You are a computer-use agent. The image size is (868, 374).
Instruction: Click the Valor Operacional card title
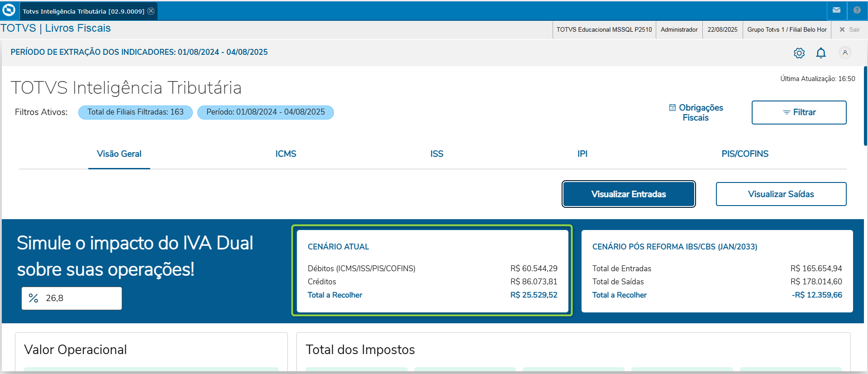click(x=76, y=350)
